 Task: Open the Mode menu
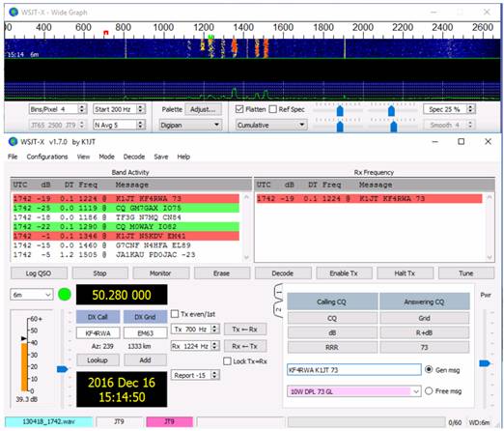tap(106, 157)
